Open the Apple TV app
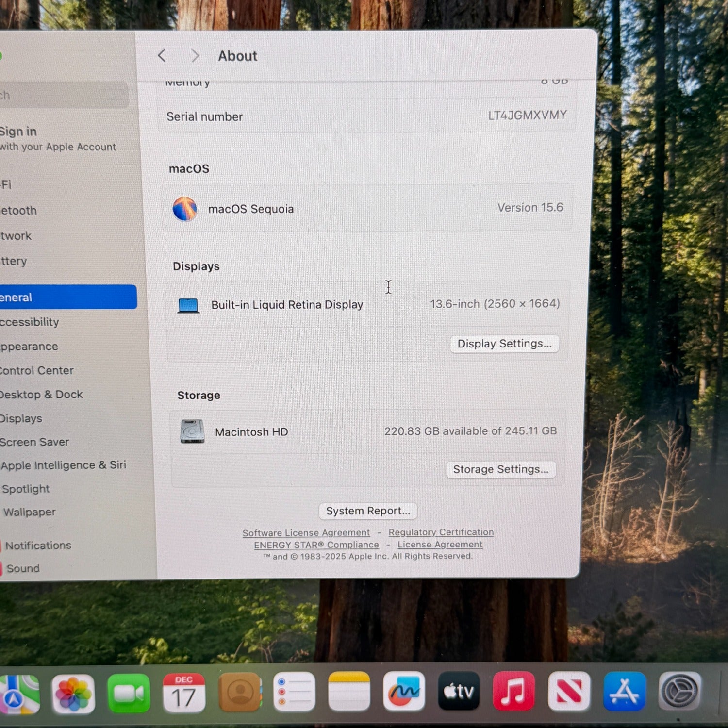Screen dimensions: 728x728 point(459,691)
